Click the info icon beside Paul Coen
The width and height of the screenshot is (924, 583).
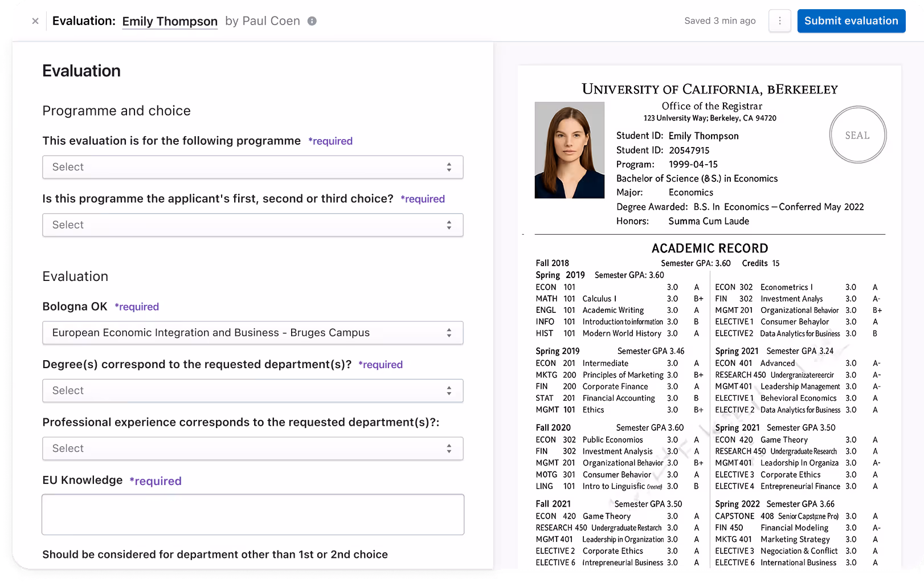pyautogui.click(x=311, y=21)
